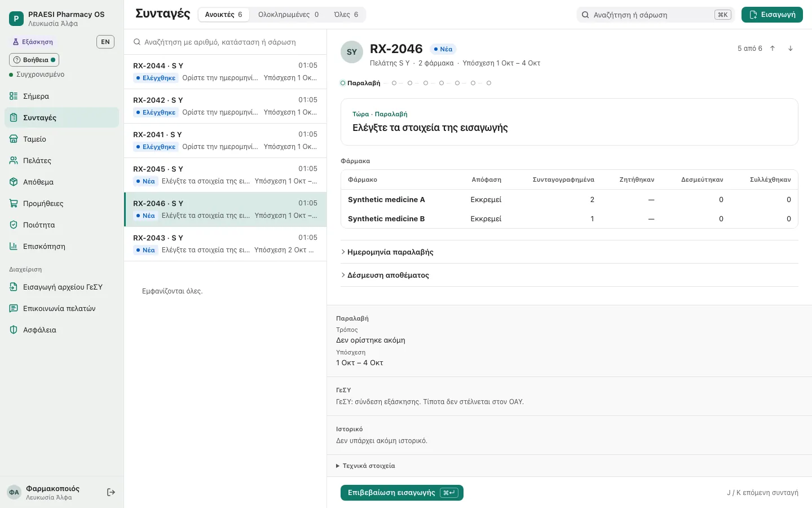The width and height of the screenshot is (812, 508).
Task: Toggle Εξάσκηση practice mode badge
Action: pyautogui.click(x=33, y=42)
